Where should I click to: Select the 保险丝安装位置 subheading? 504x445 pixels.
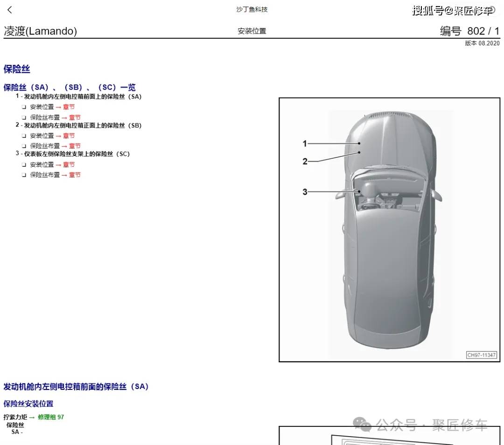(28, 404)
